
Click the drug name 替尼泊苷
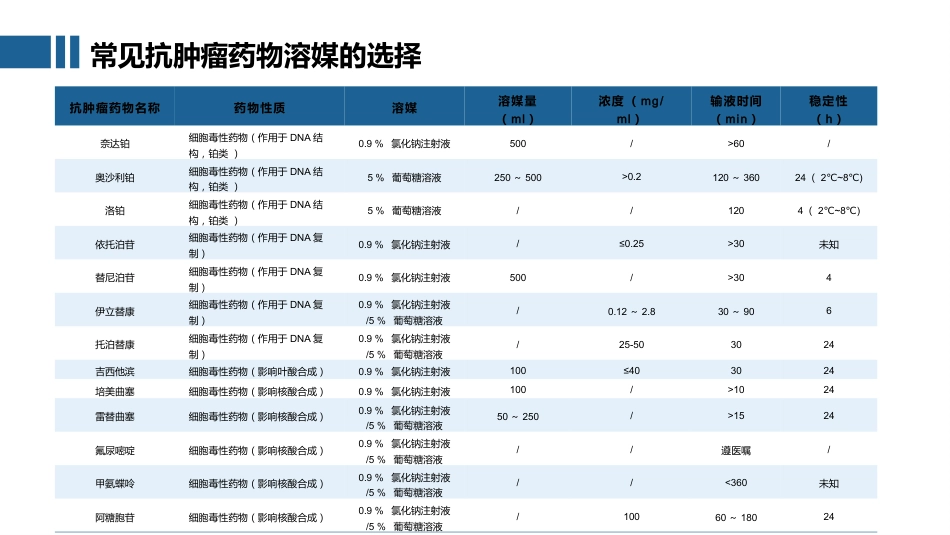pos(115,277)
